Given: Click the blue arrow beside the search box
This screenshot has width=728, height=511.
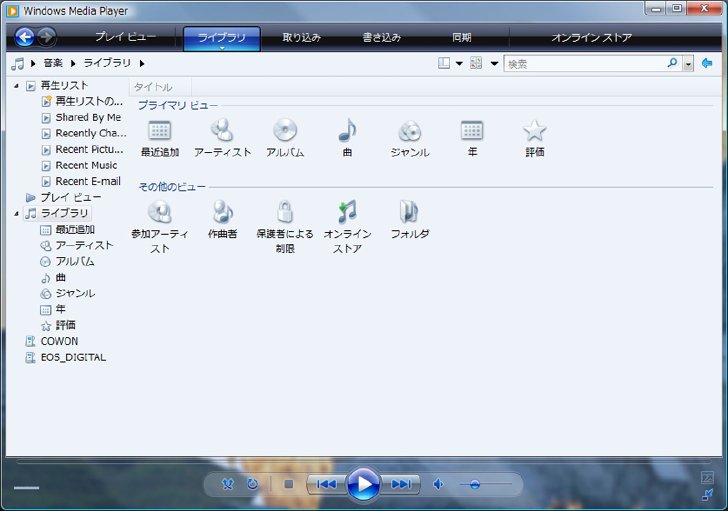Looking at the screenshot, I should pyautogui.click(x=707, y=63).
